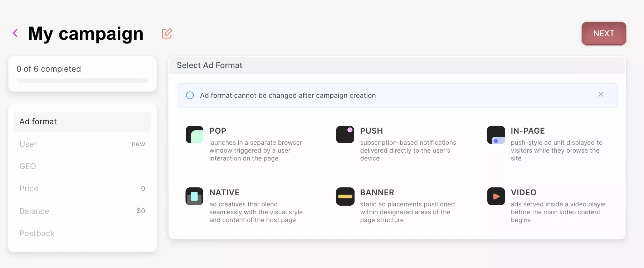Click the 'Select Ad Format' header
The image size is (644, 268).
210,65
